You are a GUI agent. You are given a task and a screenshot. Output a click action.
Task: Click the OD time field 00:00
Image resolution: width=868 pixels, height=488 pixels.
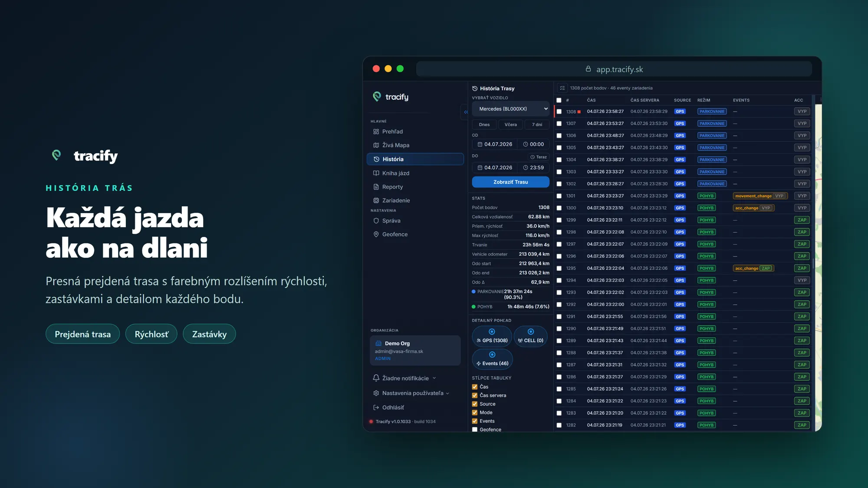pyautogui.click(x=533, y=144)
